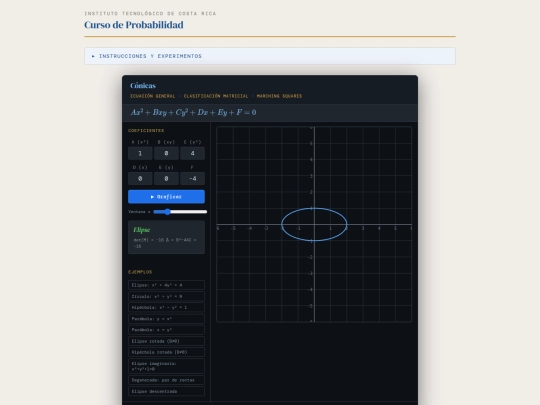This screenshot has width=540, height=405.
Task: Load example Parábola: x = y²
Action: 166,330
